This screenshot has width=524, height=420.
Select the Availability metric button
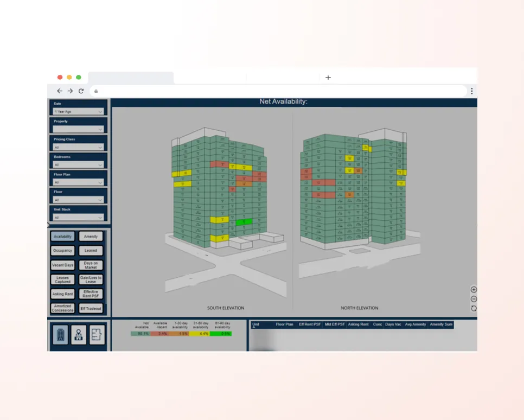click(62, 236)
